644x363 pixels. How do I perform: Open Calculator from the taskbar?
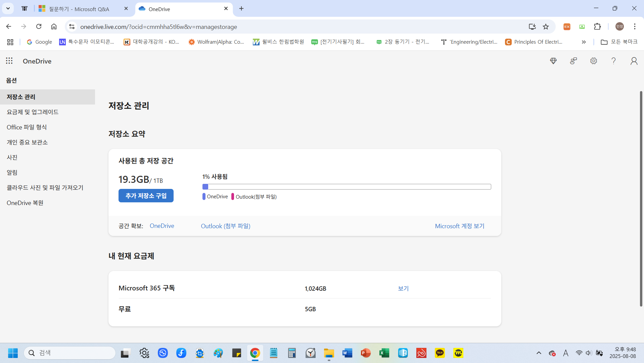click(292, 353)
